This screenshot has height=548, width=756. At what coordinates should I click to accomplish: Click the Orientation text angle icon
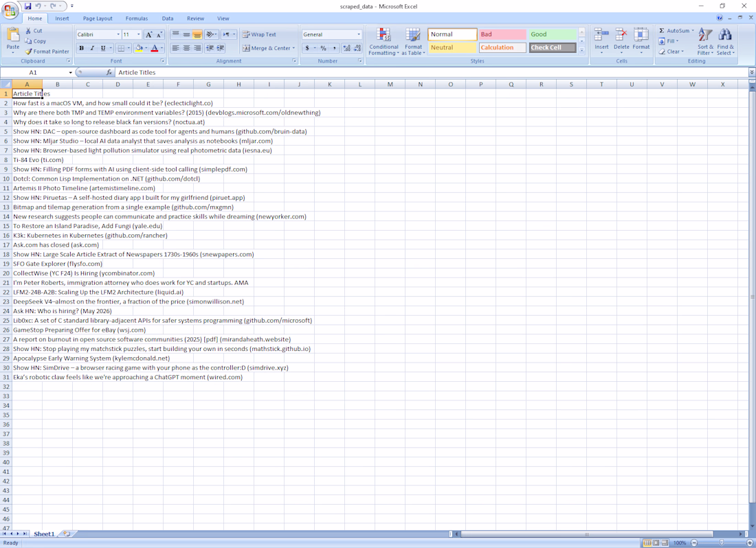pyautogui.click(x=210, y=34)
